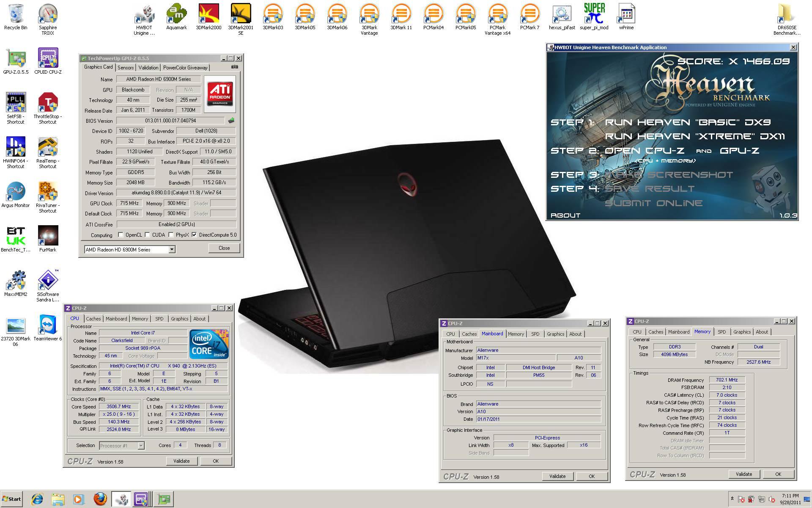Screen dimensions: 812x508
Task: Open Processor #1 selection dropdown
Action: click(141, 446)
